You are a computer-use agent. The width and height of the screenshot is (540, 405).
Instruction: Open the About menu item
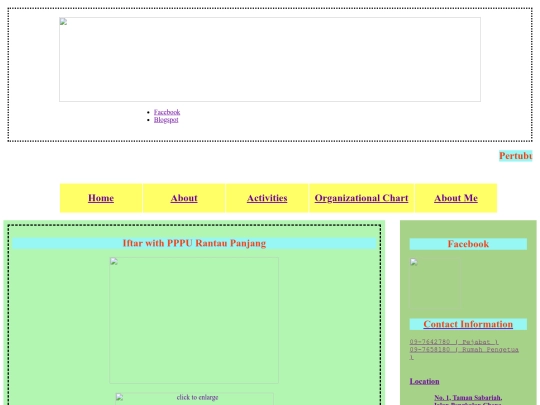click(x=184, y=198)
